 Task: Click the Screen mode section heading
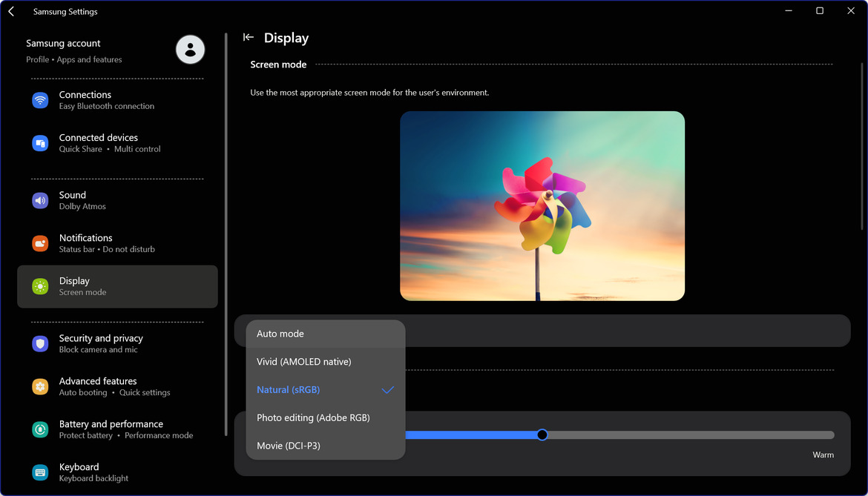coord(278,65)
